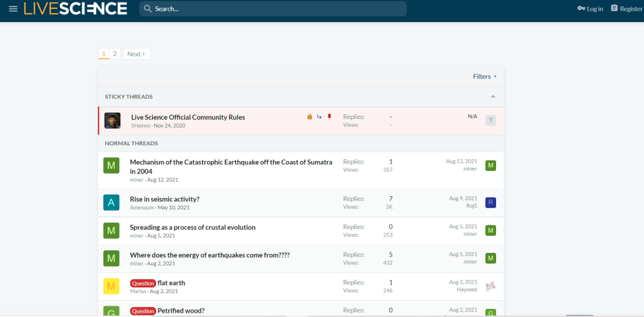Open Live Science Official Community Rules thread
The height and width of the screenshot is (317, 644).
188,117
